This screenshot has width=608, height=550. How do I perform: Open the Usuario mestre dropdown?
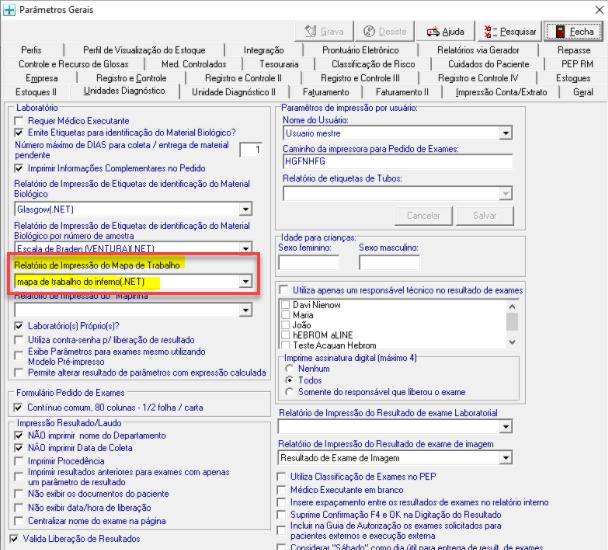(505, 133)
